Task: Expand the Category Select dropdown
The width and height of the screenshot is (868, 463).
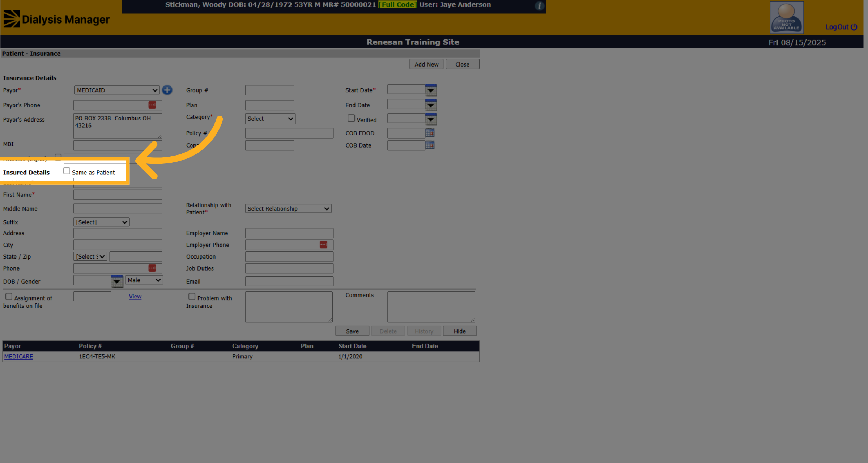Action: pos(270,119)
